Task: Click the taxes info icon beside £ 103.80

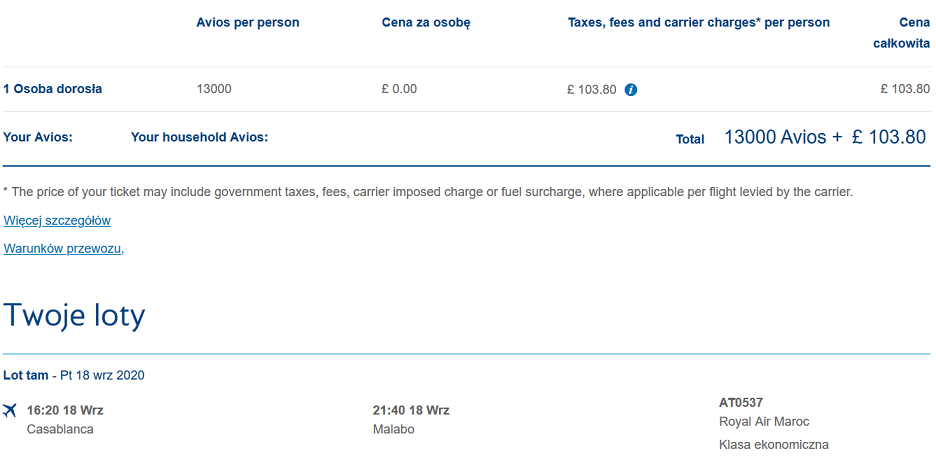Action: [631, 90]
